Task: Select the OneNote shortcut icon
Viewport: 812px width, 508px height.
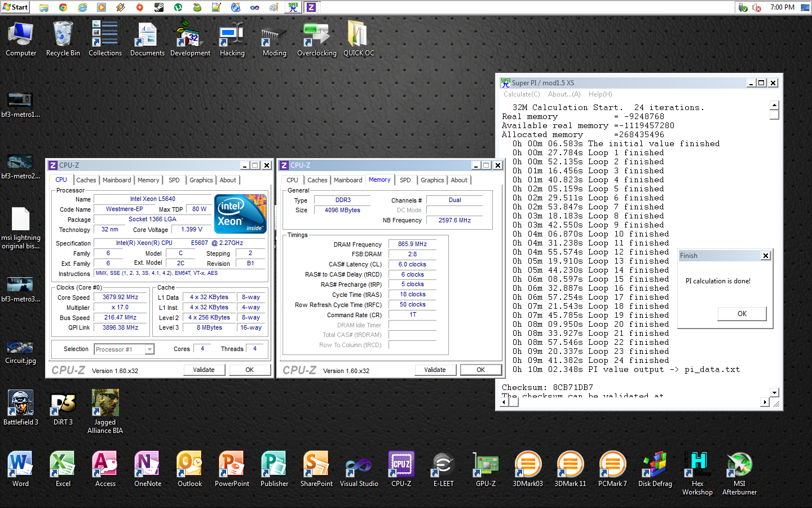Action: coord(147,469)
